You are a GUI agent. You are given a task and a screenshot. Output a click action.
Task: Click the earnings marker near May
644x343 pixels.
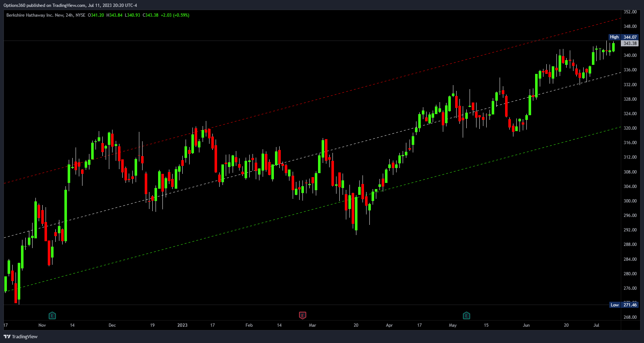tap(466, 315)
